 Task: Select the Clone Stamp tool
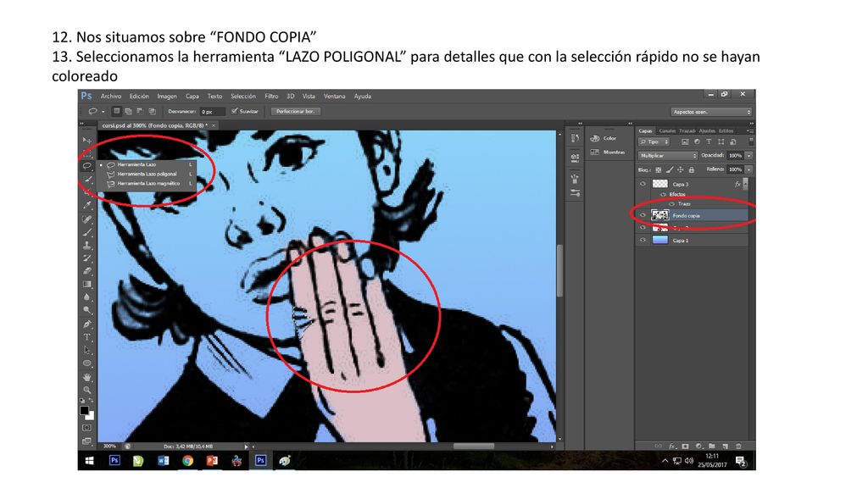87,246
